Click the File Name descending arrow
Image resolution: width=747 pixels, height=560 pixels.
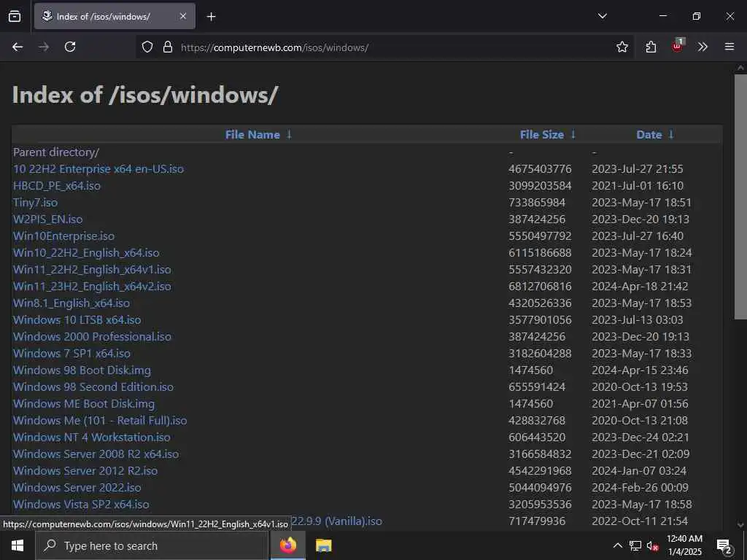(x=289, y=134)
